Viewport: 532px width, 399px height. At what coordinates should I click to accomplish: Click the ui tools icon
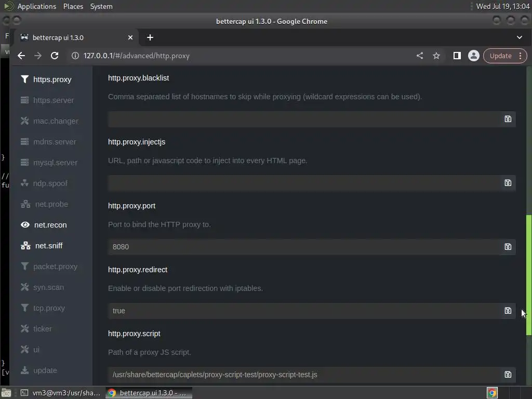click(x=25, y=350)
